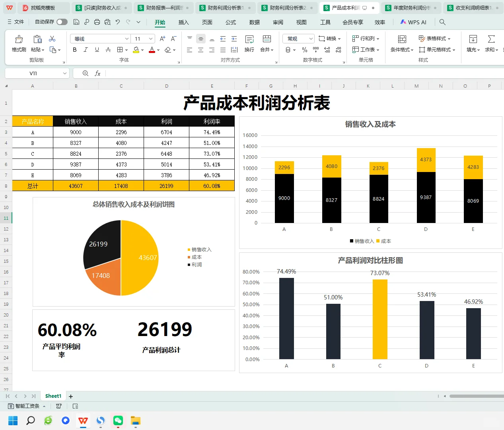Apply thousands separator format
504x430 pixels.
316,50
